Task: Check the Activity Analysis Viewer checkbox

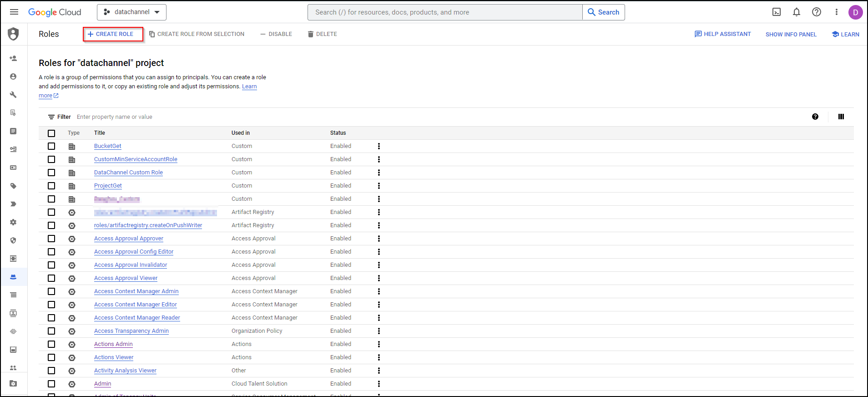Action: click(x=51, y=371)
